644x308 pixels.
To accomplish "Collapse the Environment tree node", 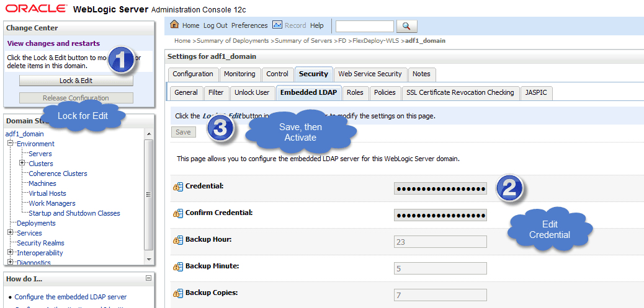I will pos(11,144).
